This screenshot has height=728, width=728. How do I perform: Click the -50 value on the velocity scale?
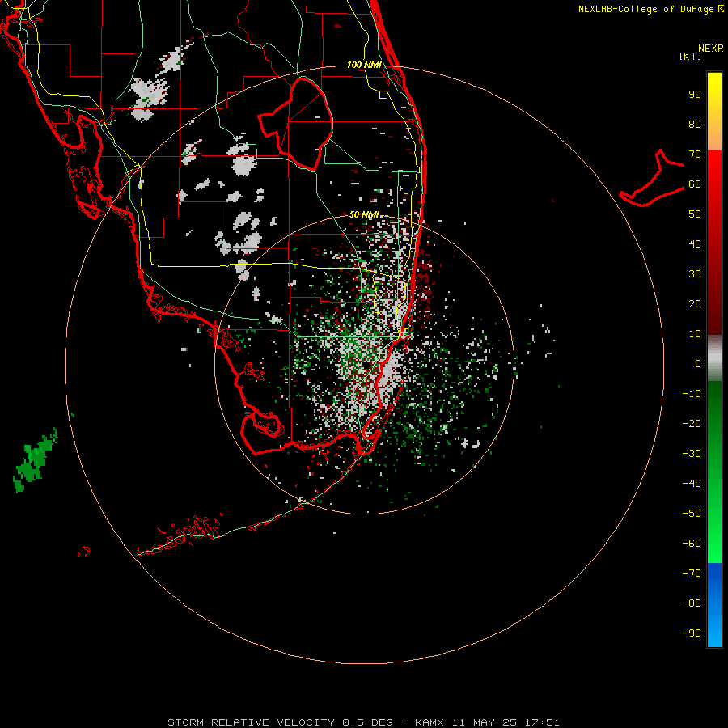[692, 513]
